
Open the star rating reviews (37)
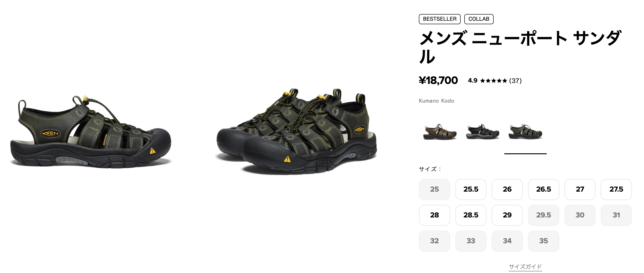[x=495, y=81]
